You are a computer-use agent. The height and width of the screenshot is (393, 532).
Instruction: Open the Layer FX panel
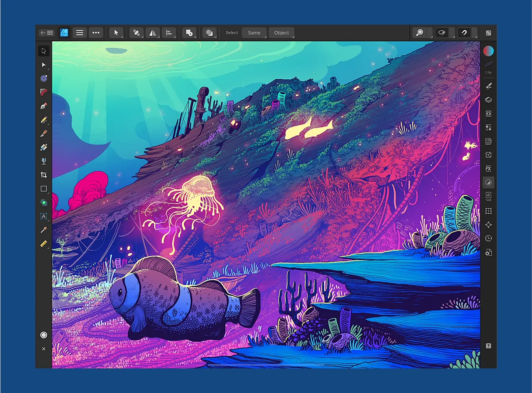488,169
